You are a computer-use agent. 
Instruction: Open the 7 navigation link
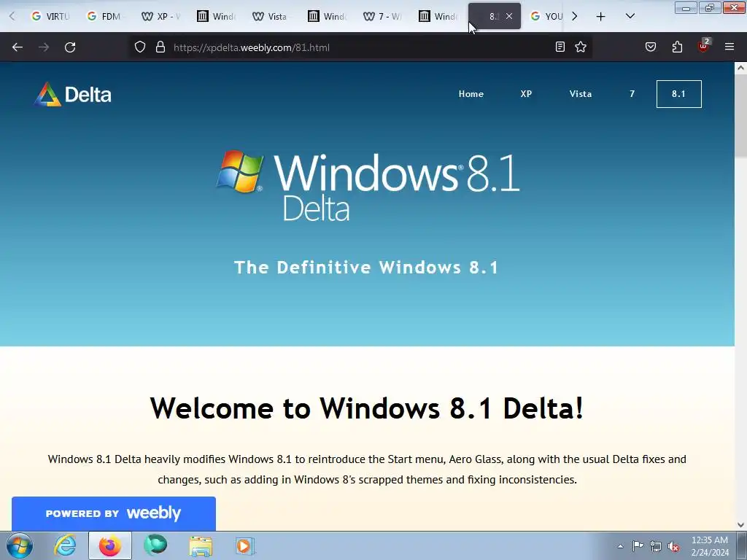[632, 94]
